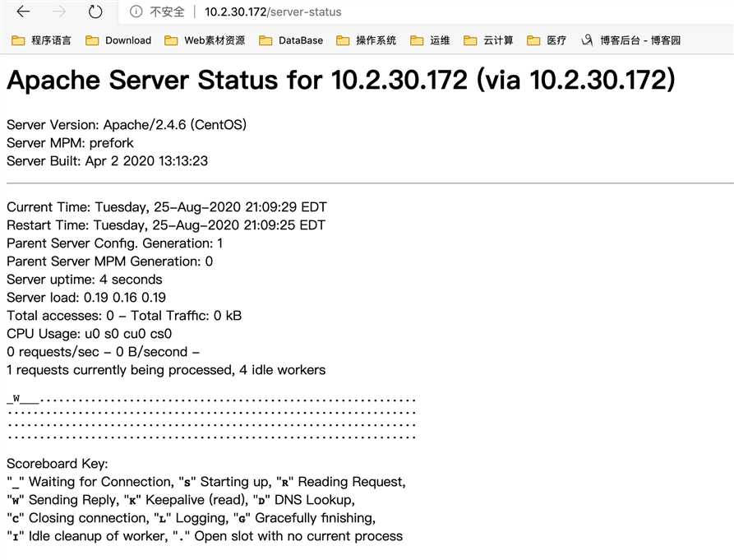Open the 医疗 bookmarks folder
734x560 pixels.
[547, 40]
